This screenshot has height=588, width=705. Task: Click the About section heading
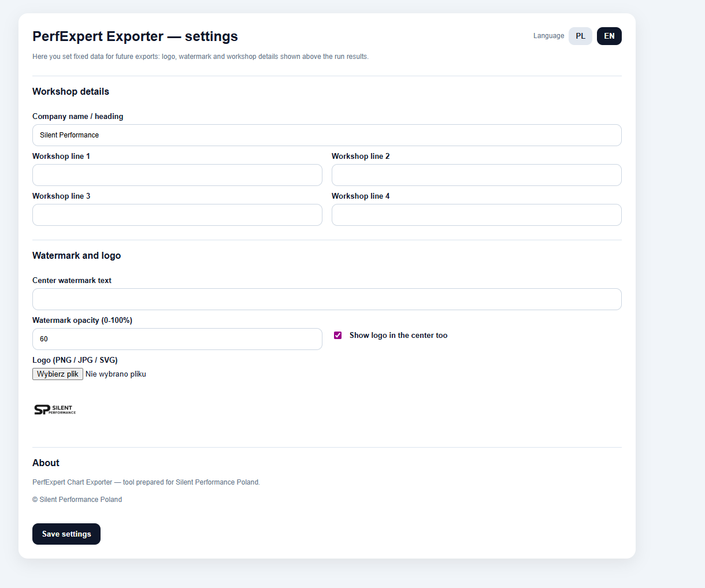pos(46,463)
